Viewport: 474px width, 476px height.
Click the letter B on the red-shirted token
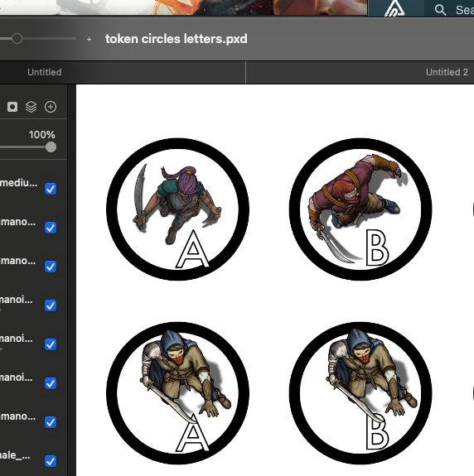[377, 248]
